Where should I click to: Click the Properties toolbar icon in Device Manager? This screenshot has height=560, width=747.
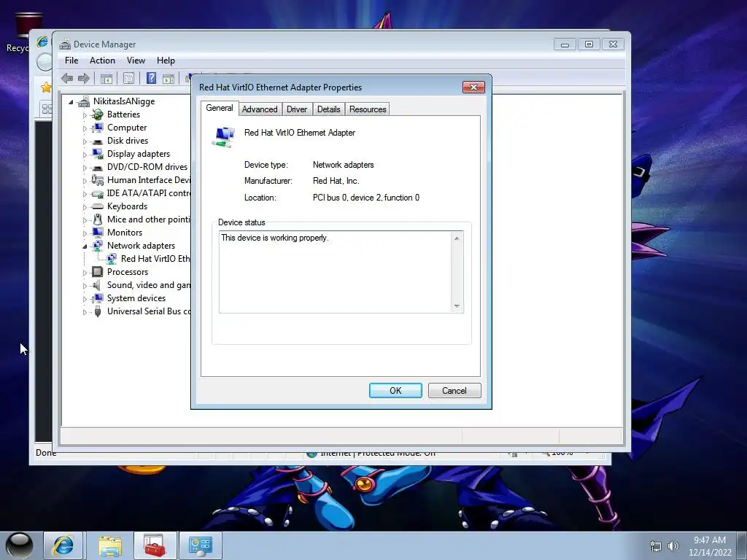(x=128, y=79)
